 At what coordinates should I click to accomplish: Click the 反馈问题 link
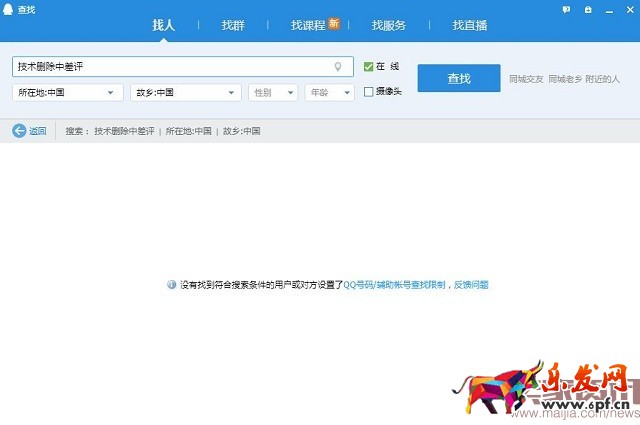click(471, 285)
